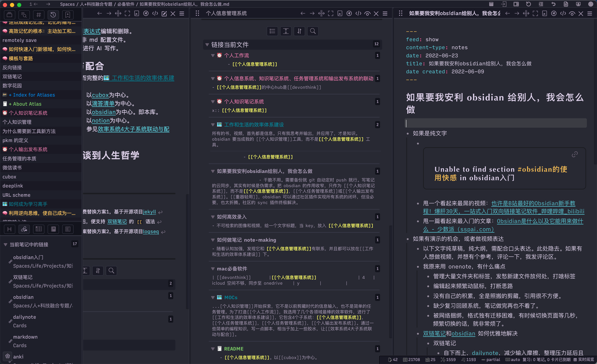Open the recent files clock icon
The width and height of the screenshot is (597, 364).
click(x=53, y=15)
